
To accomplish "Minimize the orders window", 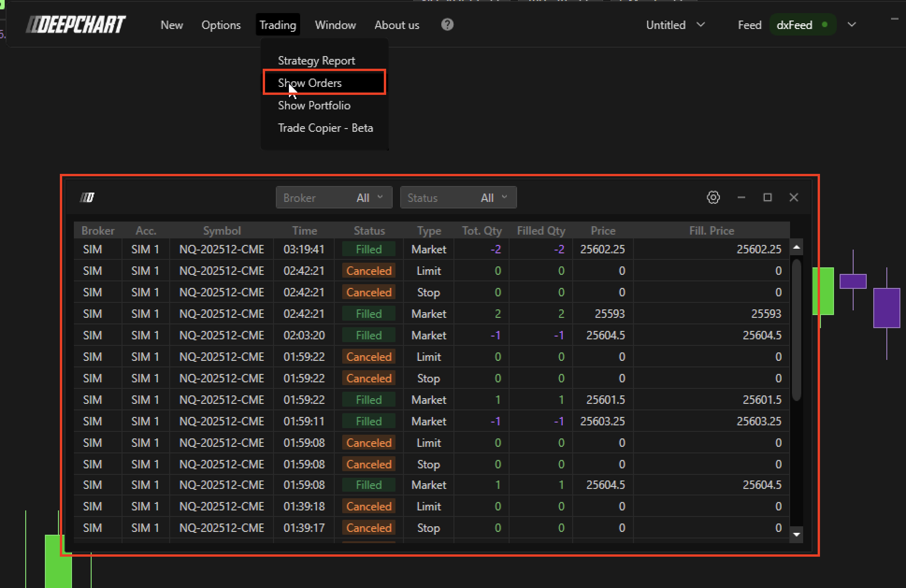I will click(x=741, y=197).
